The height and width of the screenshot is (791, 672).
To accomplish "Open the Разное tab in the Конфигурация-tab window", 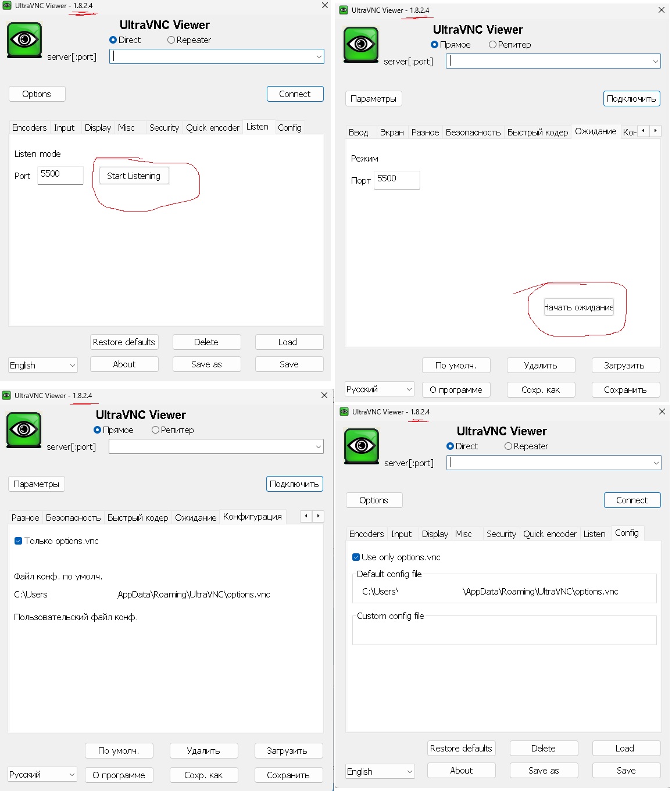I will coord(26,518).
